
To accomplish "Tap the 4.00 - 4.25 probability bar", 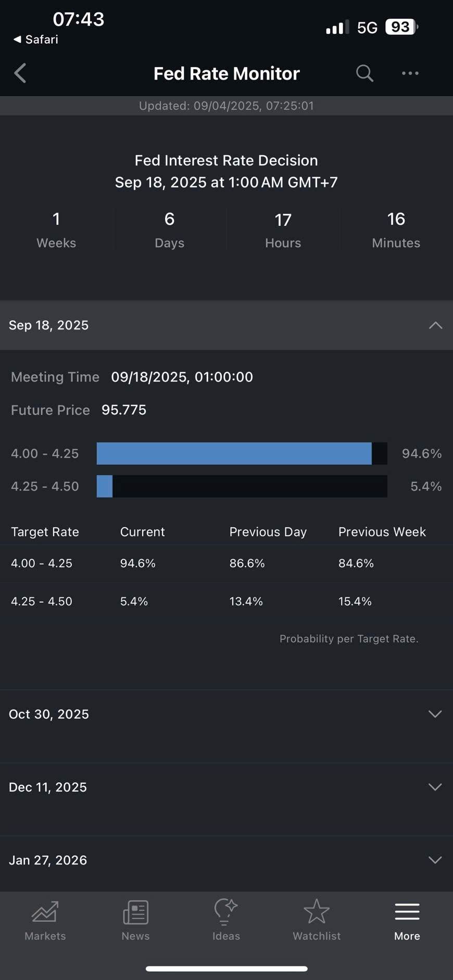I will pos(242,453).
